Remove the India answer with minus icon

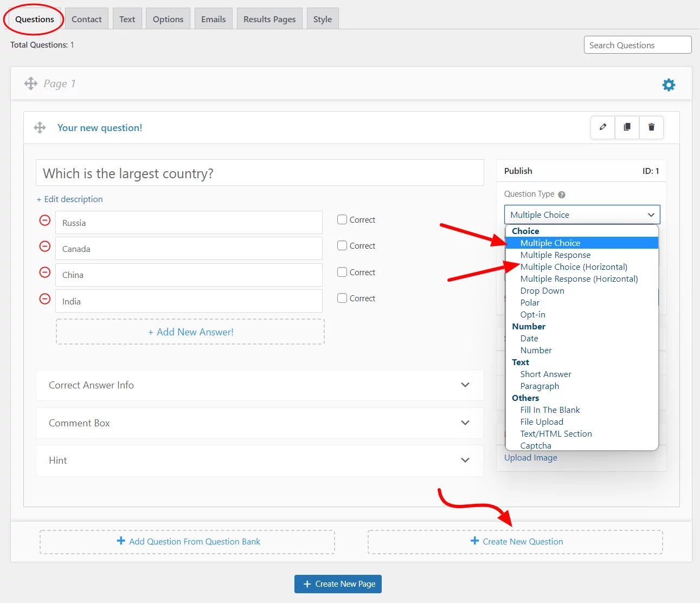(45, 299)
